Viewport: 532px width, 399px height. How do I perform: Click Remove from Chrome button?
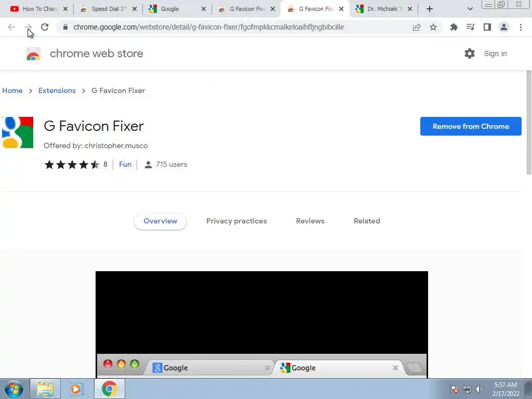471,126
